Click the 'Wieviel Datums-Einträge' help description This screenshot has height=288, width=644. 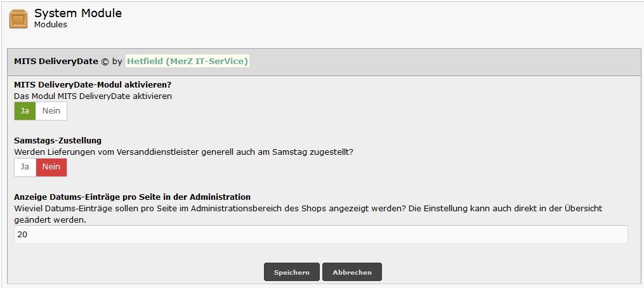(308, 214)
